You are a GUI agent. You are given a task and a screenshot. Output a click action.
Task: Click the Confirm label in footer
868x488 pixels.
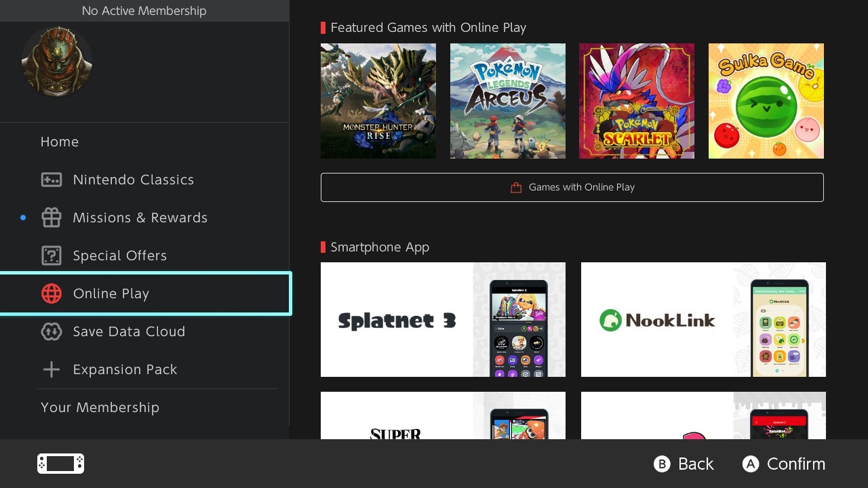[x=796, y=464]
